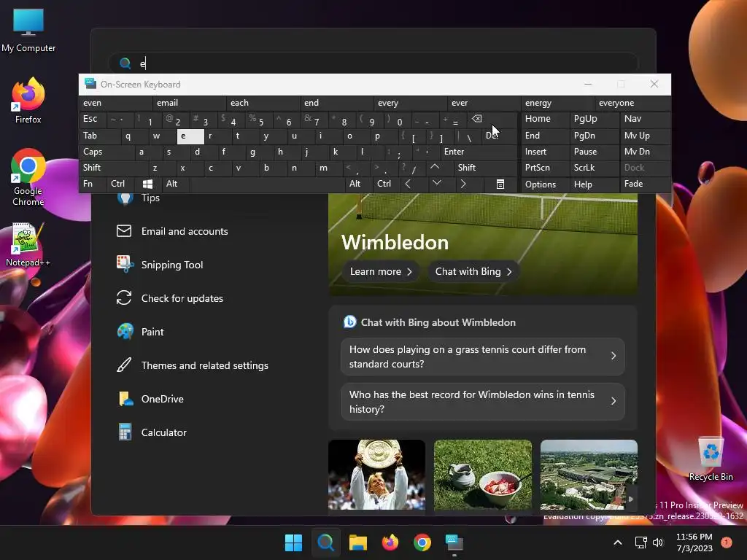The image size is (747, 560).
Task: Open File Explorer from the taskbar
Action: pos(357,542)
